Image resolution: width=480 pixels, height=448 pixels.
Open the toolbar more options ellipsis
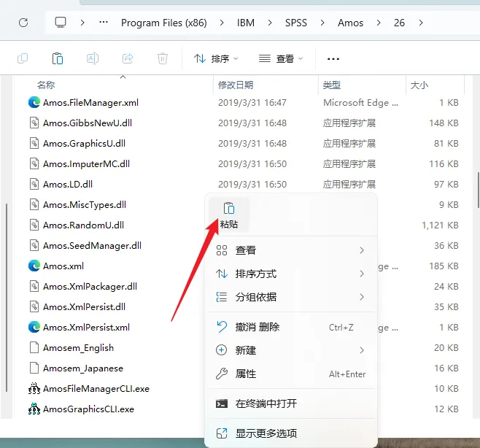[333, 59]
